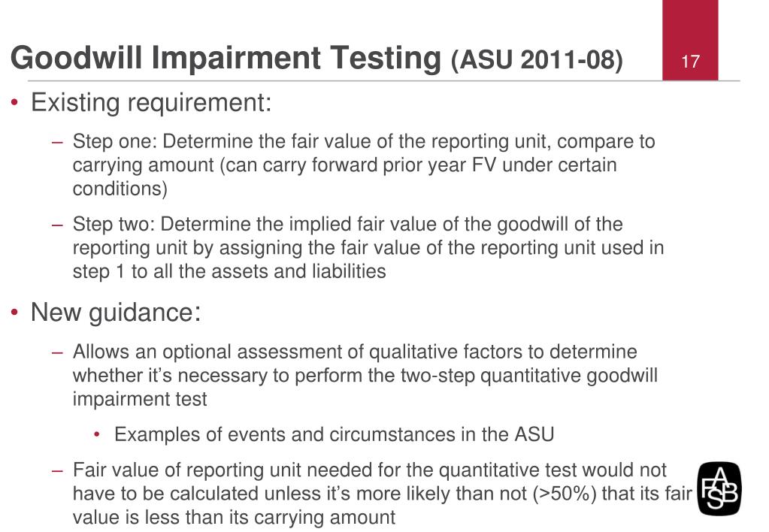Click the small bullet before Examples of events

click(x=97, y=434)
